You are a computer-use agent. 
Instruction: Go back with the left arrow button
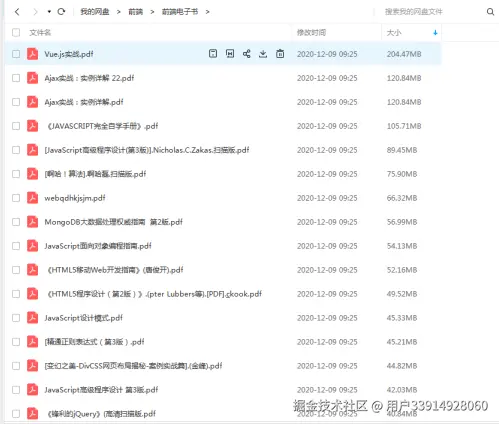click(17, 12)
